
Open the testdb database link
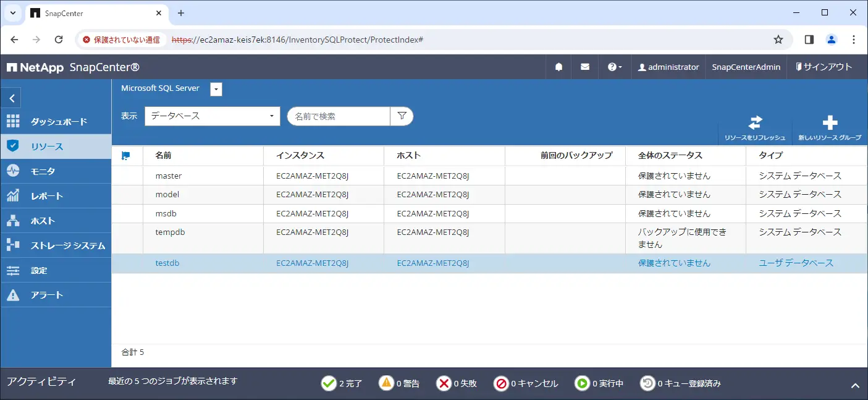[167, 263]
